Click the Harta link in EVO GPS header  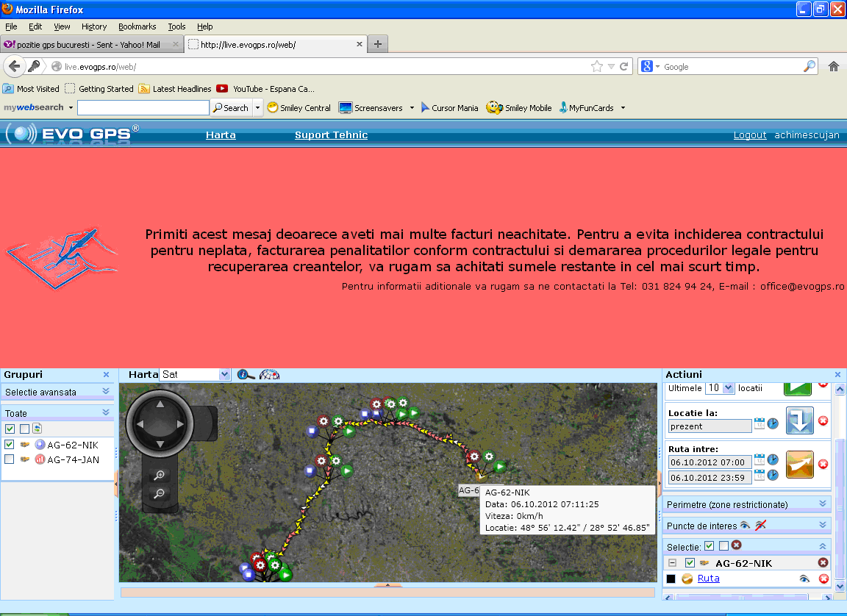point(221,135)
